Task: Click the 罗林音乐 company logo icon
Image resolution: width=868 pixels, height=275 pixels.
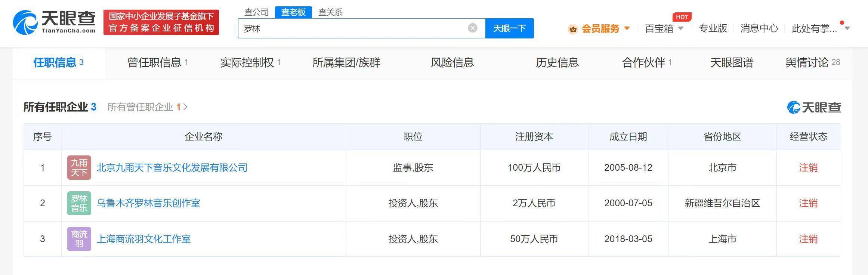Action: [x=79, y=203]
